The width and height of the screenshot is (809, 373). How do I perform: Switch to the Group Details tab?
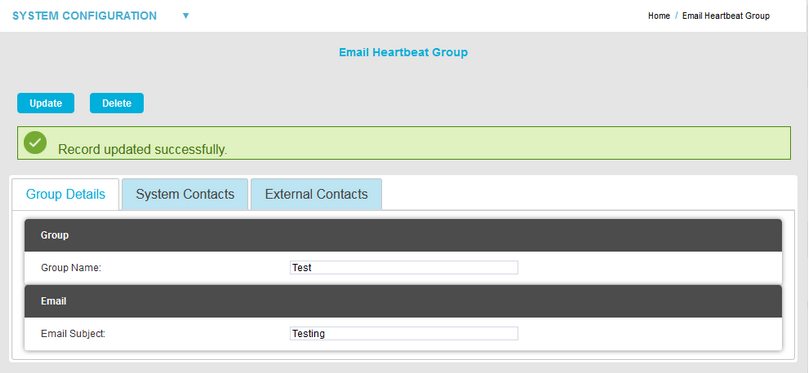[66, 194]
